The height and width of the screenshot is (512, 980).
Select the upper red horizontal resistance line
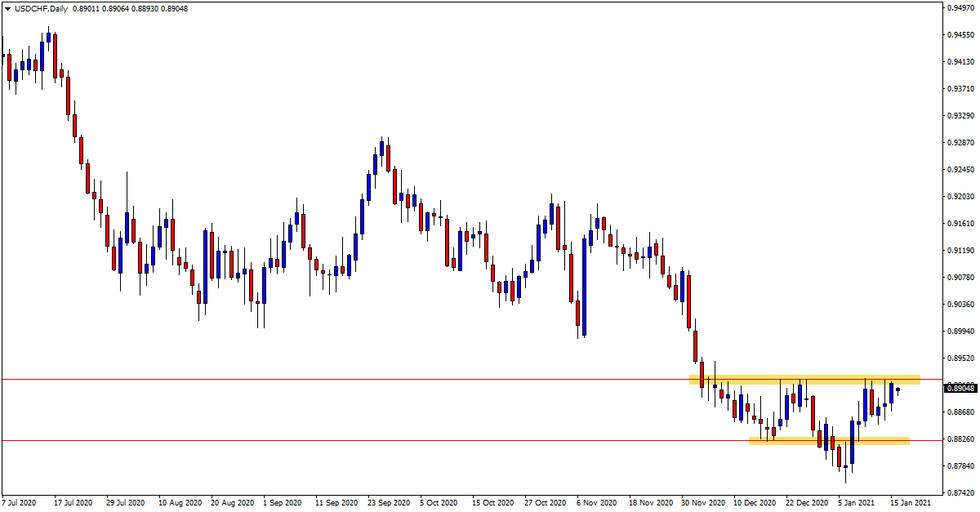[472, 380]
